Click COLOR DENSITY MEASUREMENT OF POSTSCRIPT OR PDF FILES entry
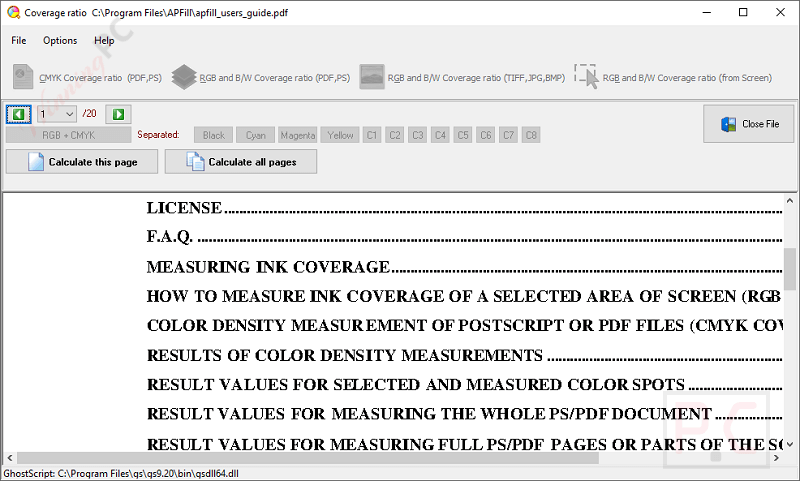The width and height of the screenshot is (800, 481). (465, 325)
